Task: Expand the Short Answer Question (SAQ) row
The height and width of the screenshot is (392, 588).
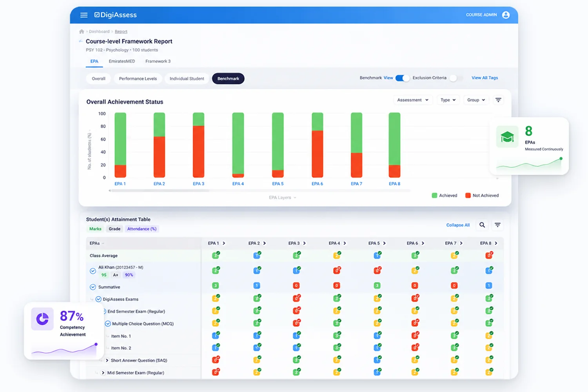Action: tap(107, 360)
